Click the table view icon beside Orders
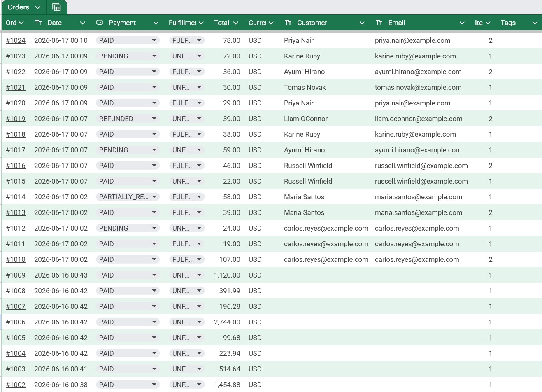 point(57,7)
